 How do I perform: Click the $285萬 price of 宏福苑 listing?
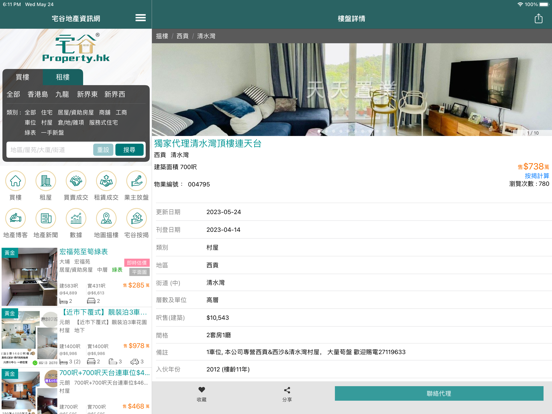pyautogui.click(x=136, y=285)
